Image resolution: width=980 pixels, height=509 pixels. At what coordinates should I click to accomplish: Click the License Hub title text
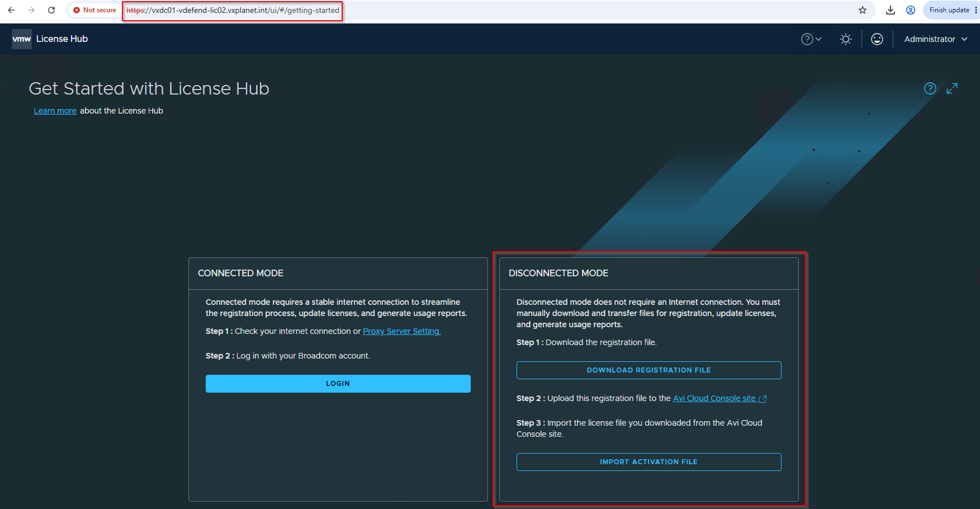62,39
